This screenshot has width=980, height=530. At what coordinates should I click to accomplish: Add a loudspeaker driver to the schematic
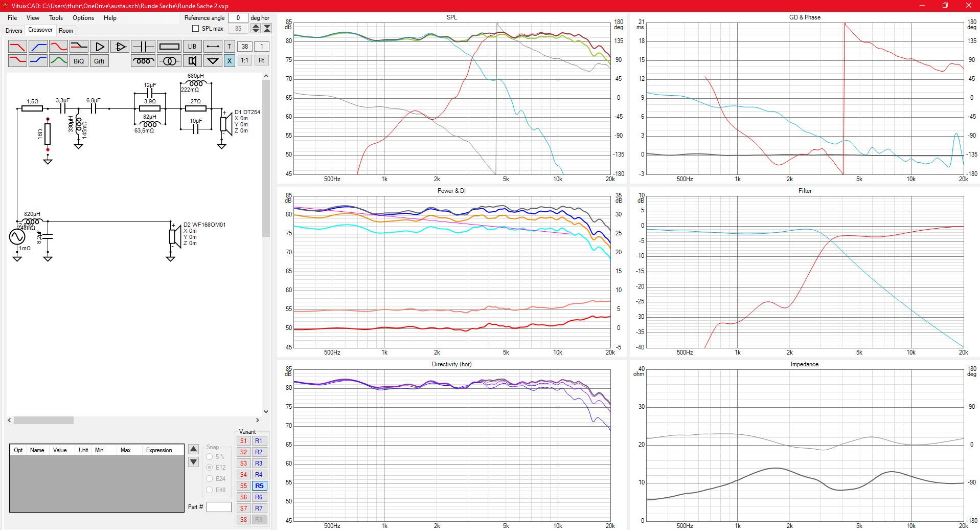(192, 61)
